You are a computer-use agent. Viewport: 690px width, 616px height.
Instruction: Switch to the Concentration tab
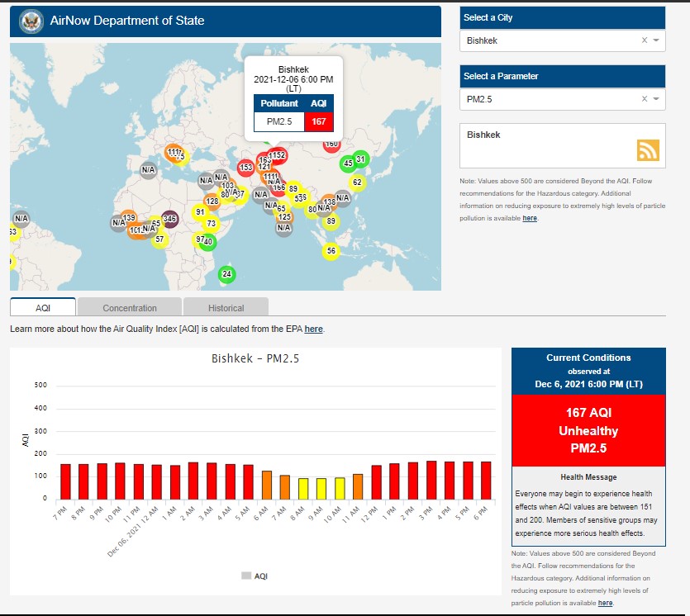[x=130, y=308]
